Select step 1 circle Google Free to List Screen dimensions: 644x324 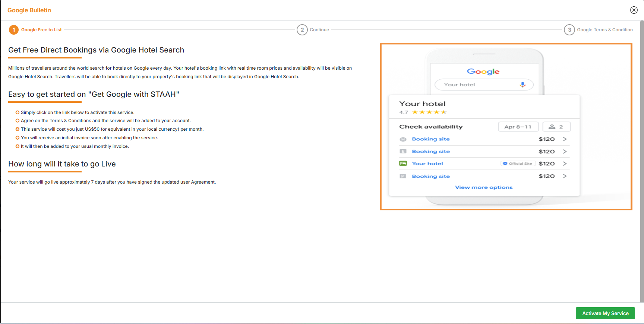14,30
